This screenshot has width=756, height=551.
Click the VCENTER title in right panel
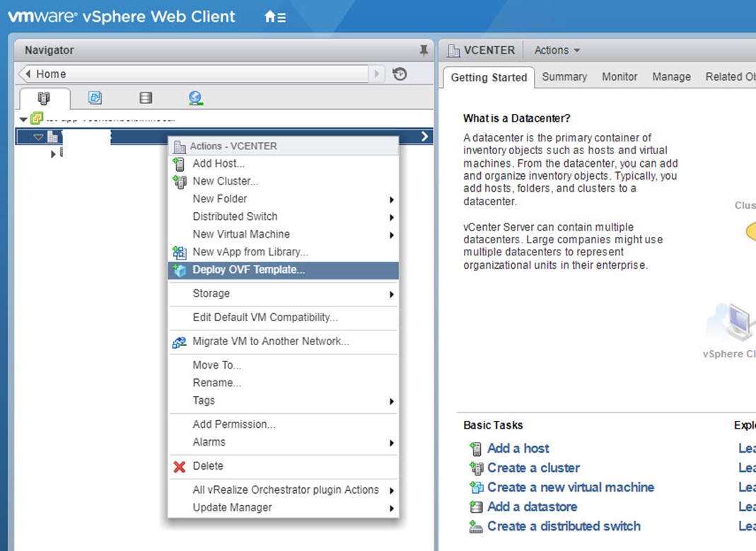point(489,50)
